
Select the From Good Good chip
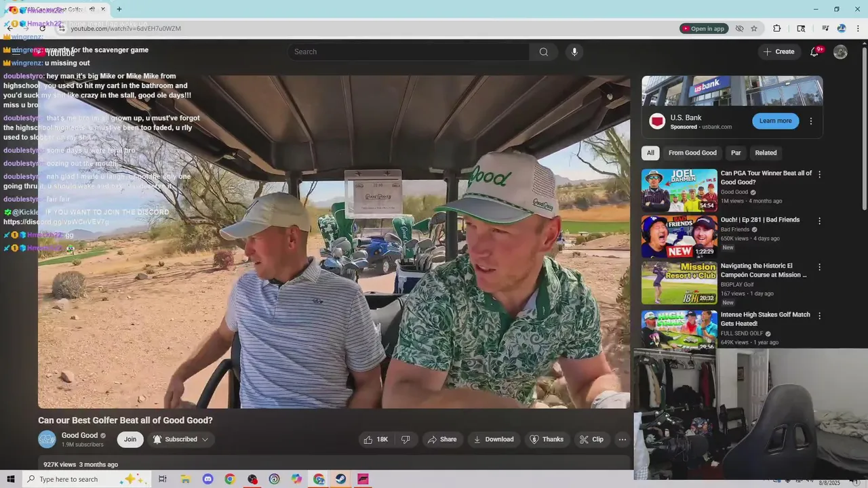692,152
